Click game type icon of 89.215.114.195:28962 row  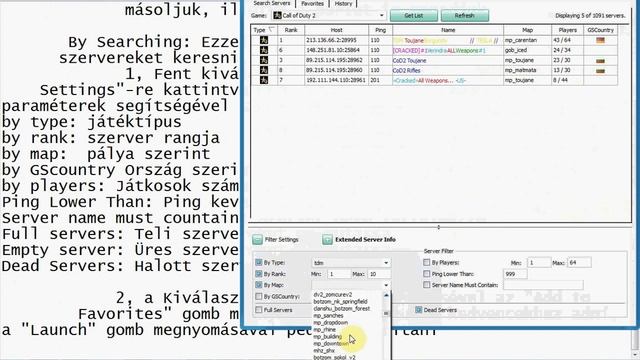[x=264, y=60]
